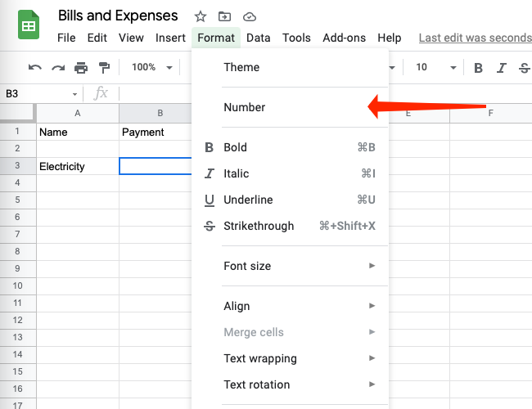Select Theme from the Format menu
The width and height of the screenshot is (532, 409).
click(241, 67)
